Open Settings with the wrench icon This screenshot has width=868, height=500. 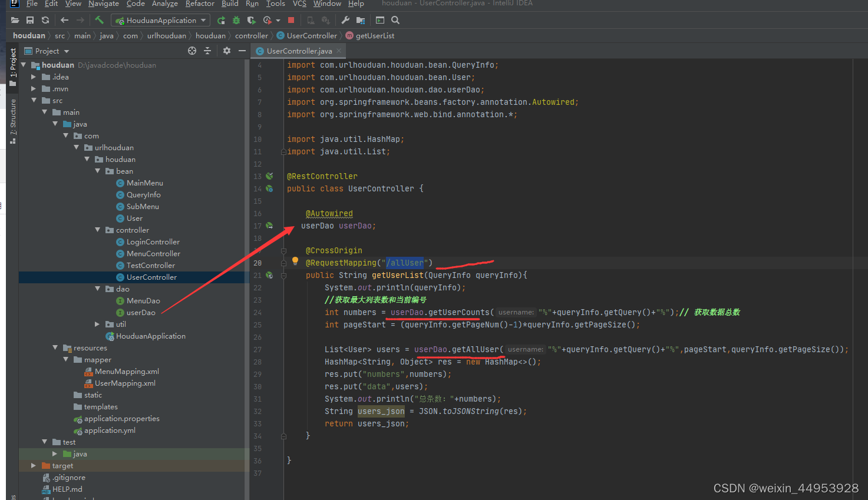click(x=345, y=20)
